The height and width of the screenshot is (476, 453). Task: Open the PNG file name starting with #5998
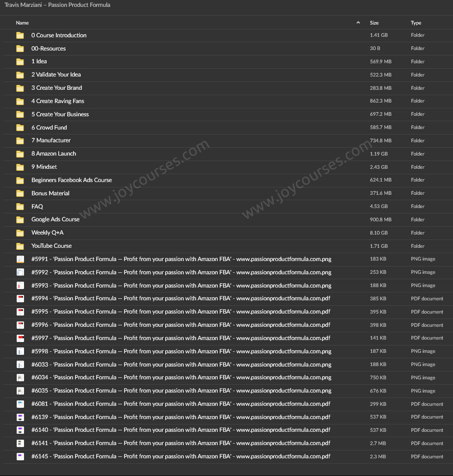181,351
